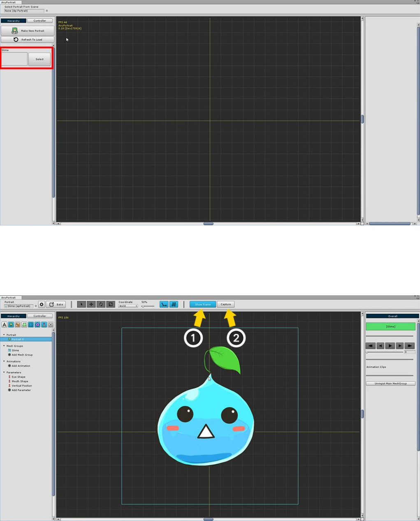The width and height of the screenshot is (420, 521).
Task: Click Add Parameter in hierarchy
Action: click(x=20, y=390)
